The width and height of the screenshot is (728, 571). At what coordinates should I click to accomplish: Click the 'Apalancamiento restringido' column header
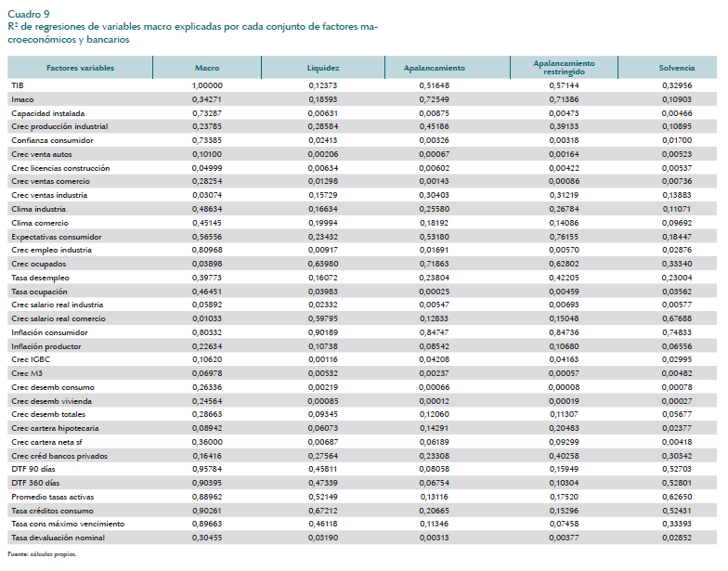coord(564,67)
